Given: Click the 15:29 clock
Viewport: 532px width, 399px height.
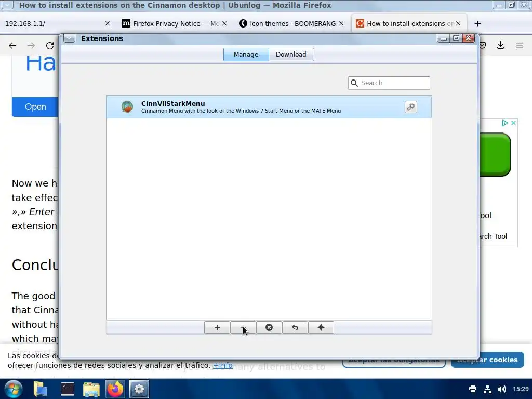Looking at the screenshot, I should click(521, 389).
